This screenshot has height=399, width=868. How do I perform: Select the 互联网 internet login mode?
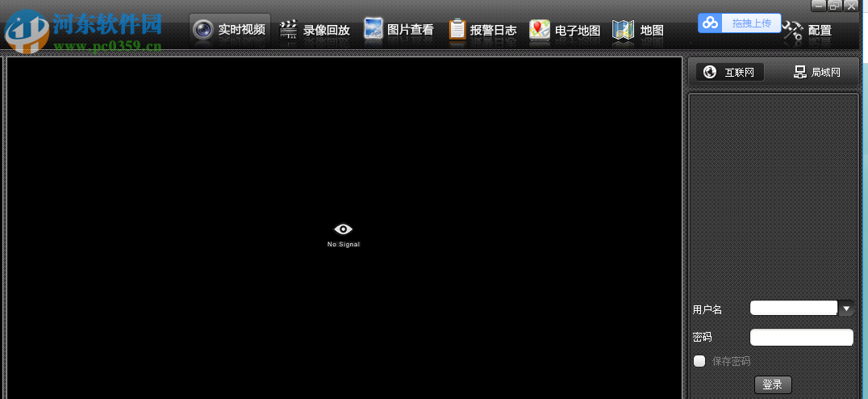pos(729,72)
